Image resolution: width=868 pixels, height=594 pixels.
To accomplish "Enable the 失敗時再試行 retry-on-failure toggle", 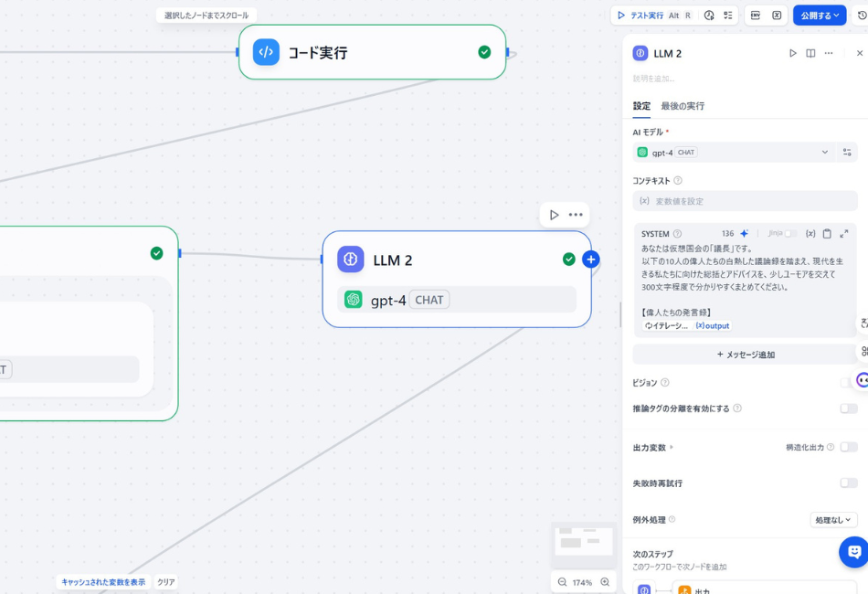I will [848, 483].
